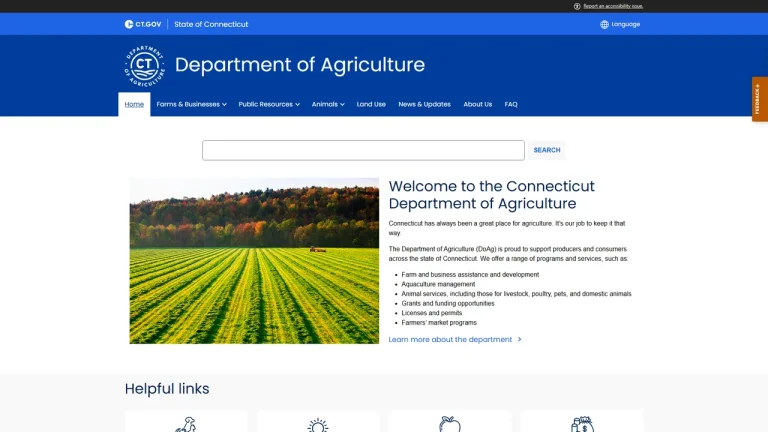Open the sun icon helpful link card
The width and height of the screenshot is (768, 432).
pyautogui.click(x=318, y=422)
